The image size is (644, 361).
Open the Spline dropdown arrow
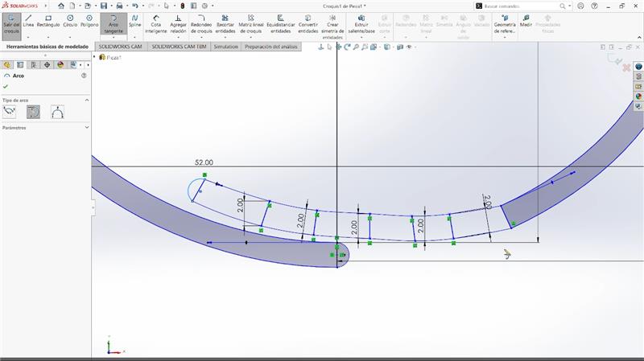(134, 37)
